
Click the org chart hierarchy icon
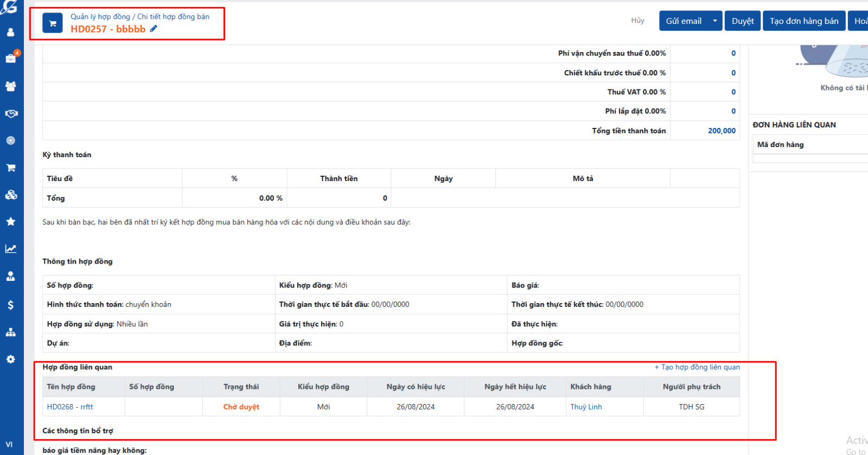pos(11,332)
